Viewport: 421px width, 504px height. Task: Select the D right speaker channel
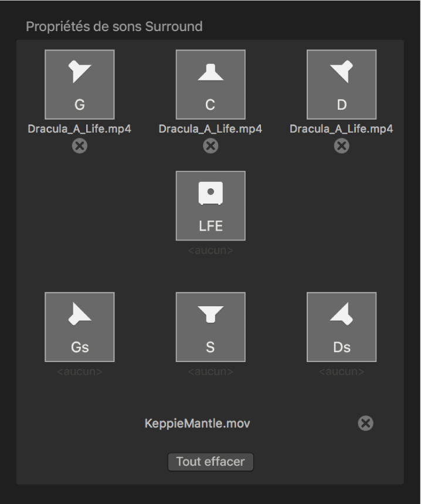point(342,84)
